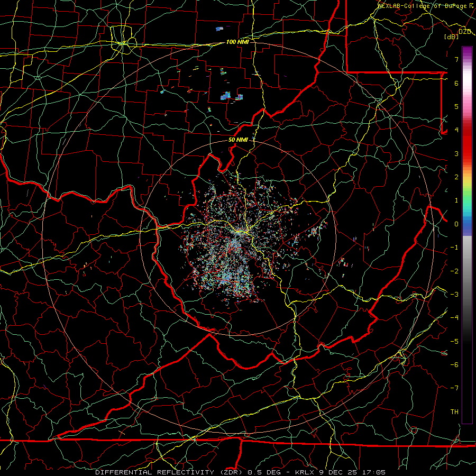Click the positive 3 scale label
Image resolution: width=476 pixels, height=476 pixels.
(x=456, y=153)
